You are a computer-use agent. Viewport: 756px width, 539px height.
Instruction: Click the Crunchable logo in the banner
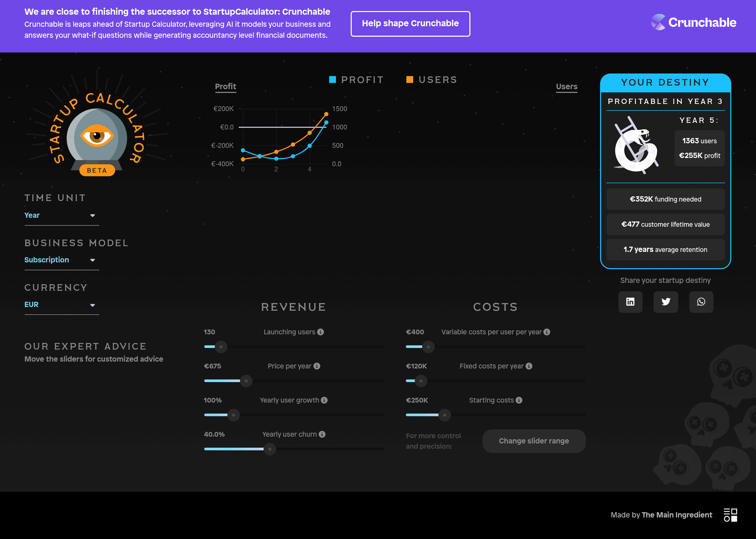coord(693,22)
